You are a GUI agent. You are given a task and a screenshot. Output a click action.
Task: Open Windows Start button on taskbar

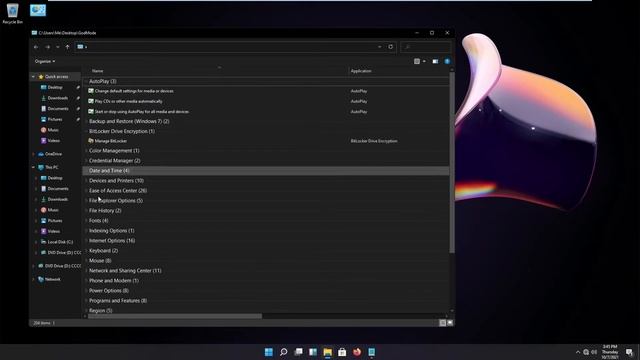pos(269,352)
